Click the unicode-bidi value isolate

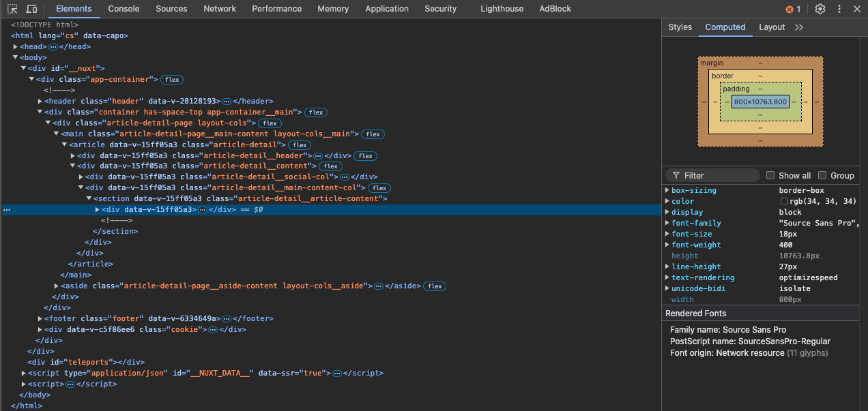point(796,288)
